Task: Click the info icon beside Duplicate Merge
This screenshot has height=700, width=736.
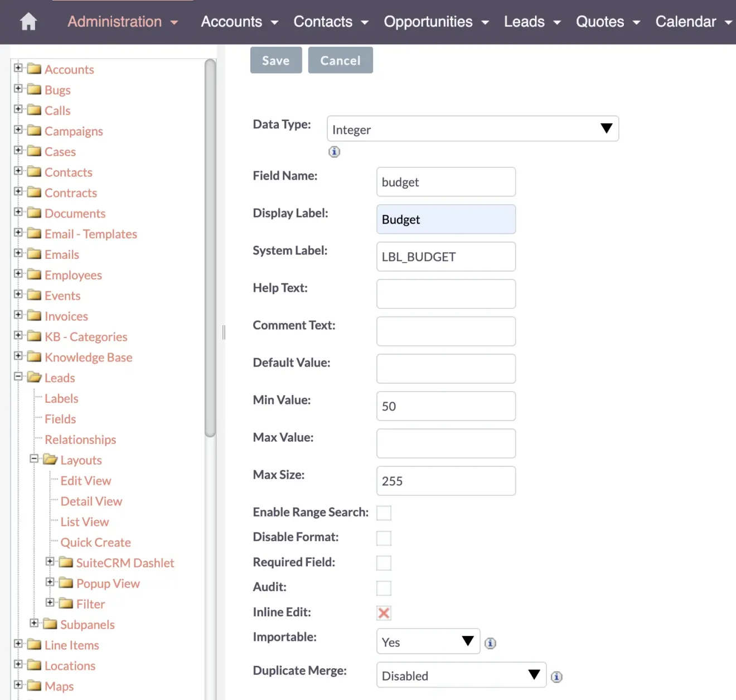Action: point(556,677)
